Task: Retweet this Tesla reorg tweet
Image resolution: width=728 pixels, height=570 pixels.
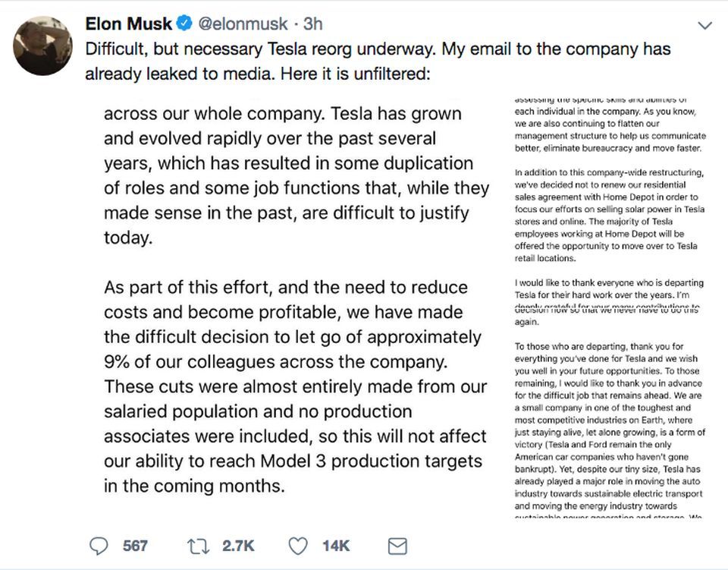Action: tap(196, 546)
